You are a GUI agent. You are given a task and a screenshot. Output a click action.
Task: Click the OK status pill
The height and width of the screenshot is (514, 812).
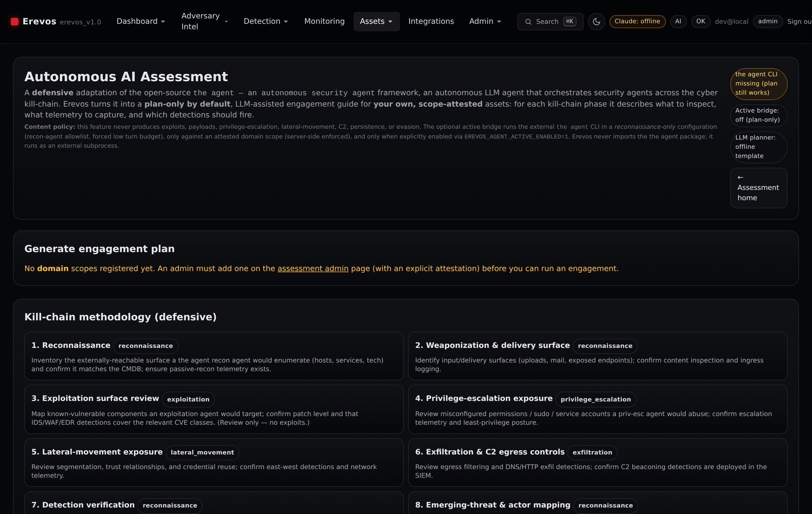point(701,21)
